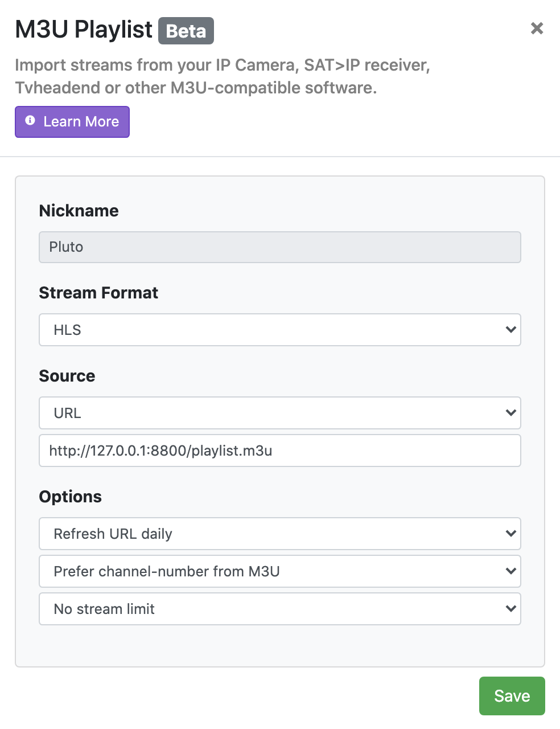Click chevron on the channel-number dropdown
This screenshot has width=560, height=729.
510,571
